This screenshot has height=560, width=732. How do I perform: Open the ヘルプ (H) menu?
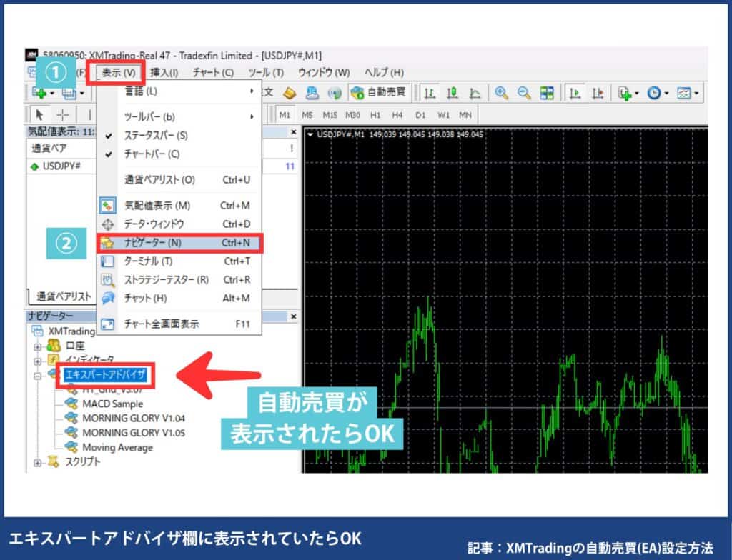point(384,72)
